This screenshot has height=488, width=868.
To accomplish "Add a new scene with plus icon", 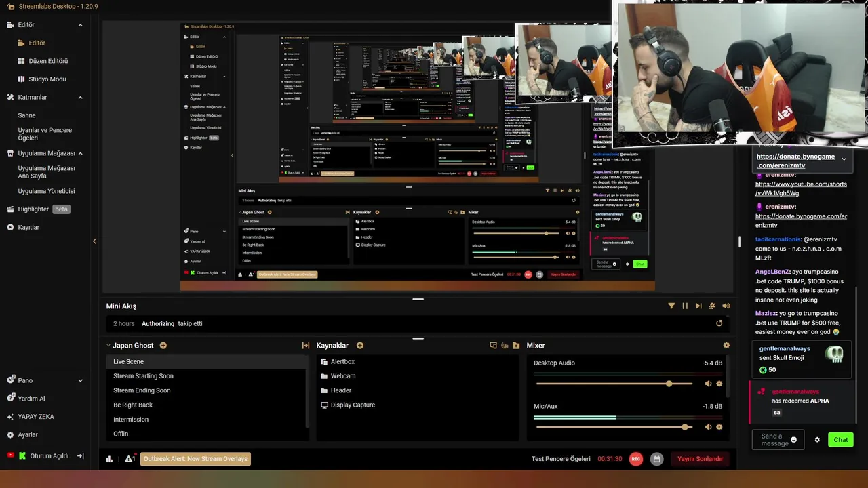I will click(163, 346).
